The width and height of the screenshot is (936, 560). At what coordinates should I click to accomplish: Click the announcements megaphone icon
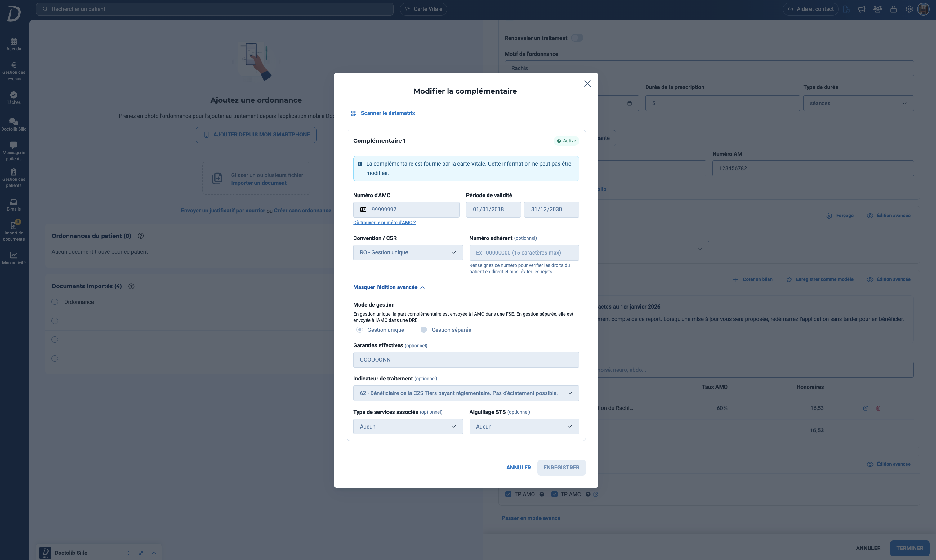point(862,9)
